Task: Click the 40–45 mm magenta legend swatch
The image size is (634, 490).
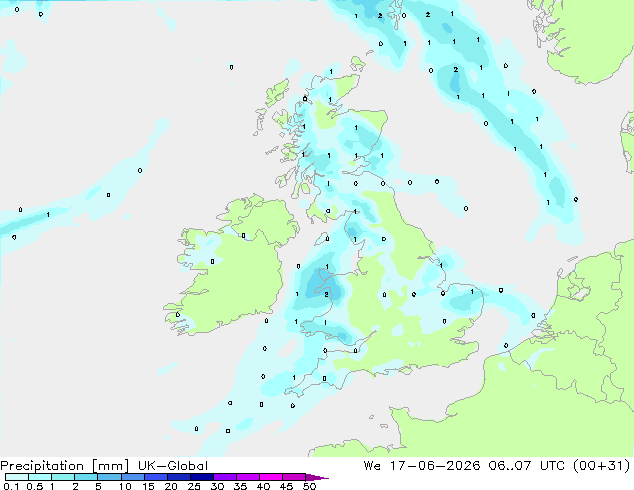Action: click(271, 477)
